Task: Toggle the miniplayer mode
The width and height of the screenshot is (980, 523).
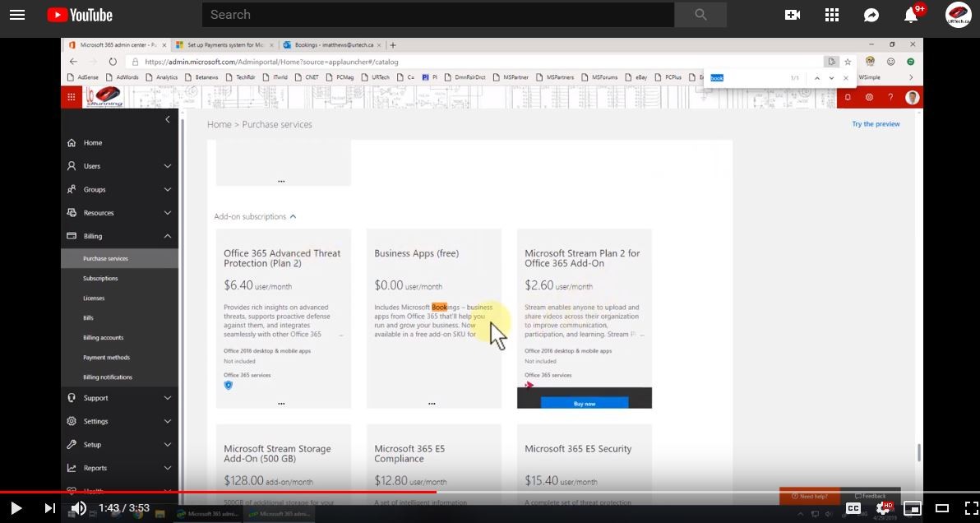Action: pos(913,508)
